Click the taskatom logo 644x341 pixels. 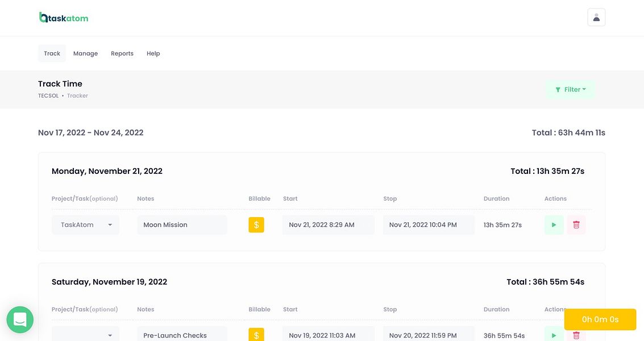pos(64,18)
